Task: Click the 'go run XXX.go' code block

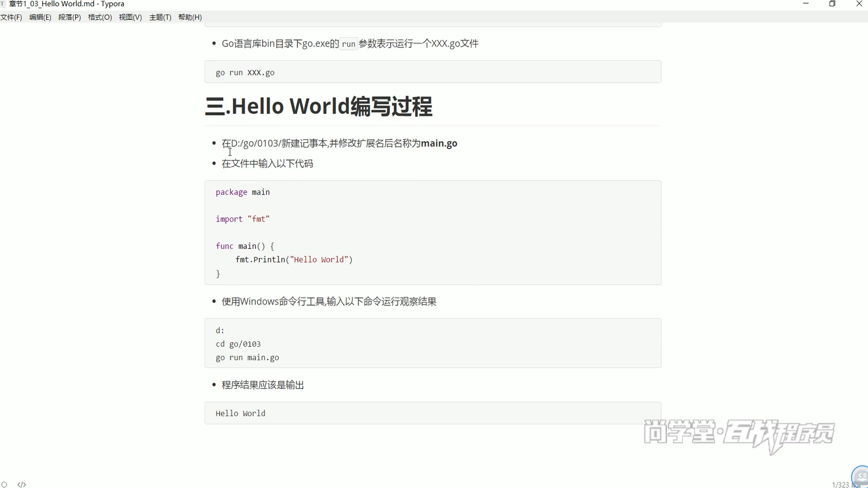Action: [433, 72]
